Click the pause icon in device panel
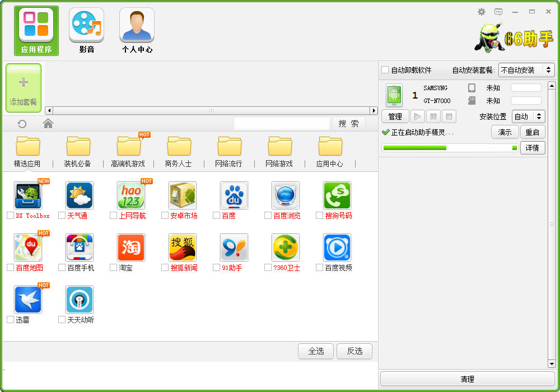This screenshot has width=560, height=392. 433,116
